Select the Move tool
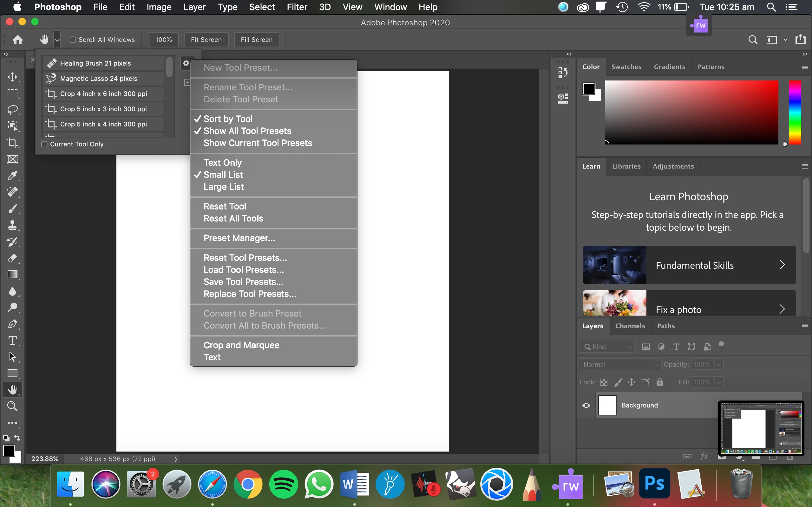The image size is (812, 507). tap(12, 77)
